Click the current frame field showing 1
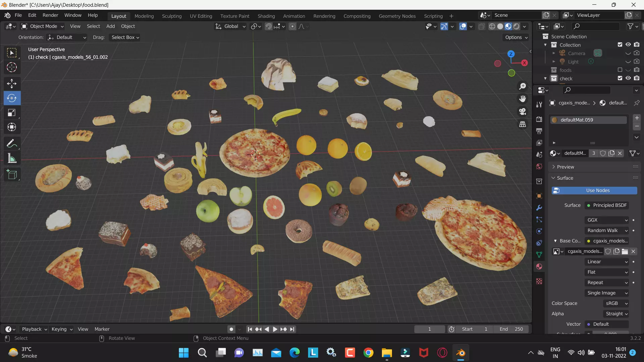Viewport: 644px width, 362px height. (430, 329)
